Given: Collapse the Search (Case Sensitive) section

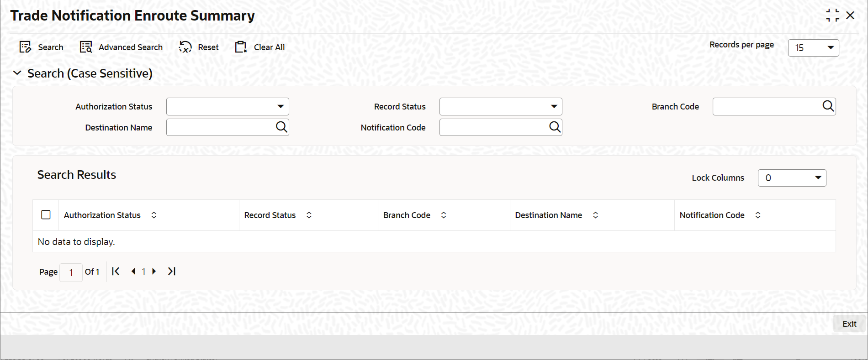Looking at the screenshot, I should pyautogui.click(x=17, y=73).
